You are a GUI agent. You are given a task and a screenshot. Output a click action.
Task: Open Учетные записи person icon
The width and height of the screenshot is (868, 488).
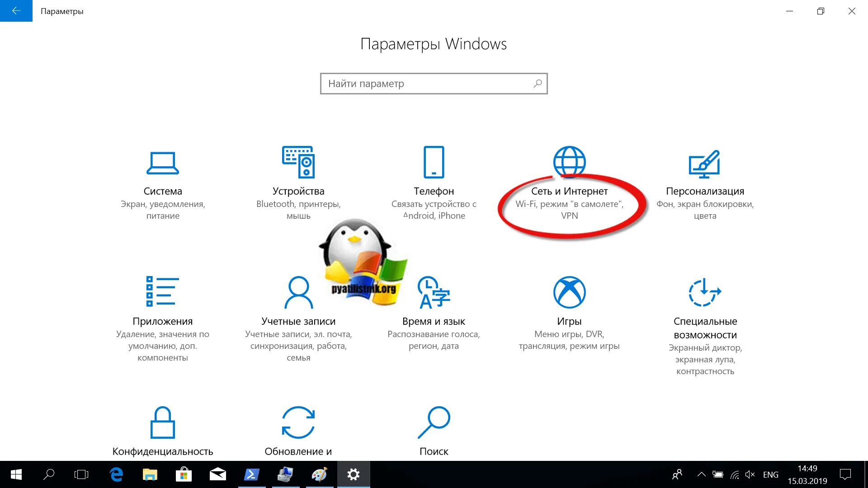pos(298,292)
